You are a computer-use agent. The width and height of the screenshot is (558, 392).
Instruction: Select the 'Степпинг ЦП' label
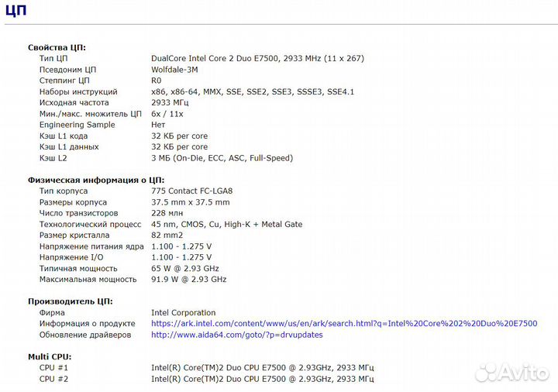click(64, 81)
